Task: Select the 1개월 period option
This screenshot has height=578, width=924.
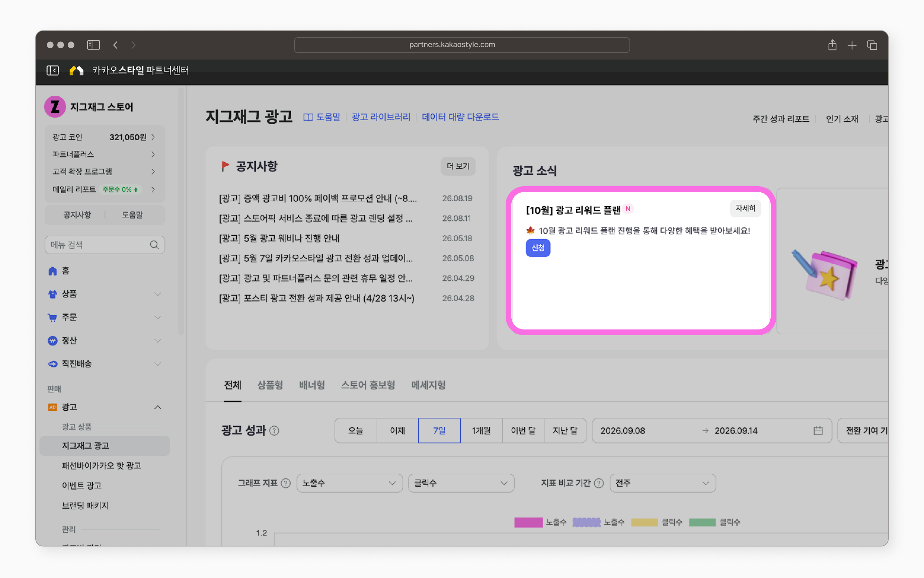Action: coord(481,431)
